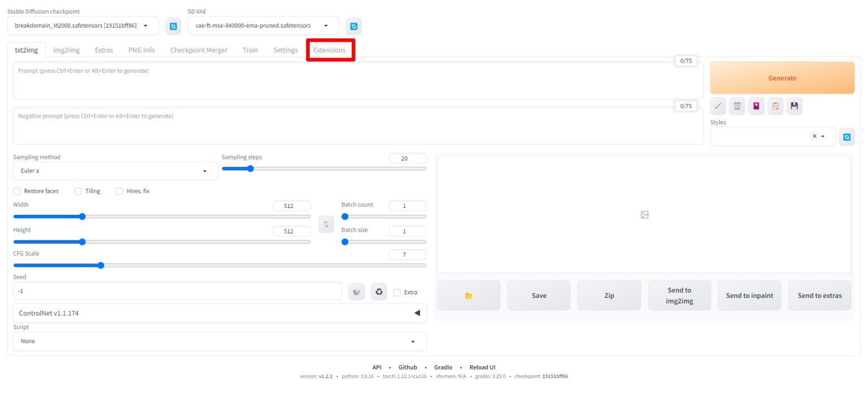Click the CFG Scale slider handle
Image resolution: width=868 pixels, height=420 pixels.
101,265
